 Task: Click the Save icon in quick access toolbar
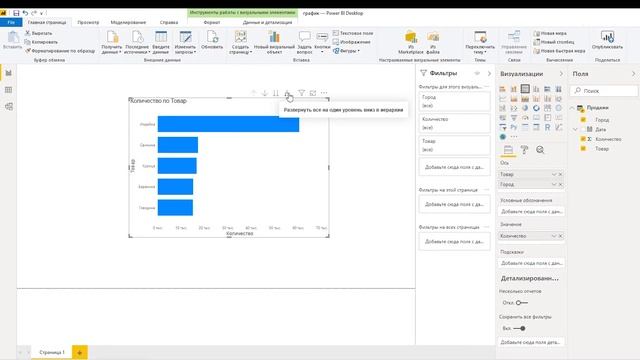pos(16,13)
